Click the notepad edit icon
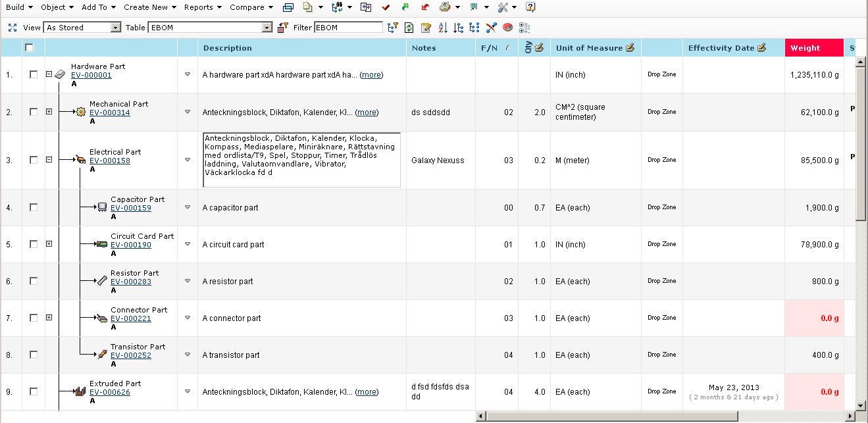 tap(426, 28)
